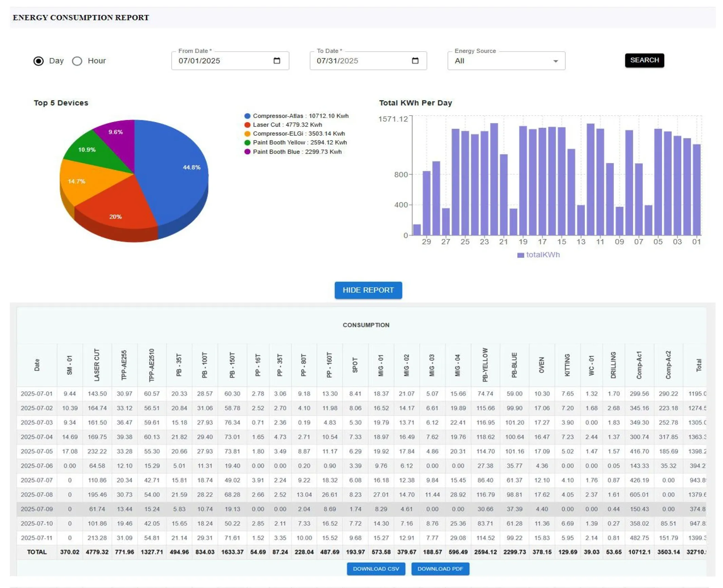723x588 pixels.
Task: Expand the All energy source selector arrow
Action: tap(555, 61)
